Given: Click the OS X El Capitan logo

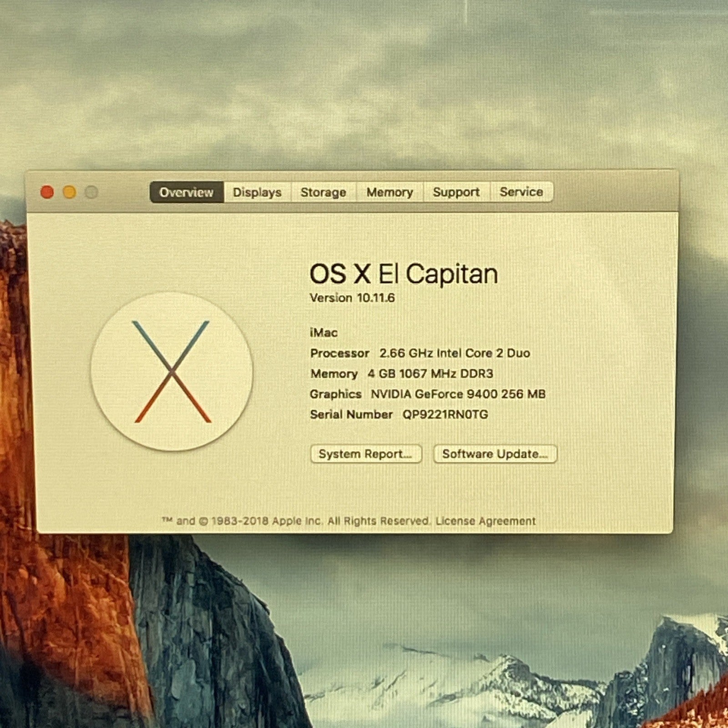Looking at the screenshot, I should coord(172,371).
